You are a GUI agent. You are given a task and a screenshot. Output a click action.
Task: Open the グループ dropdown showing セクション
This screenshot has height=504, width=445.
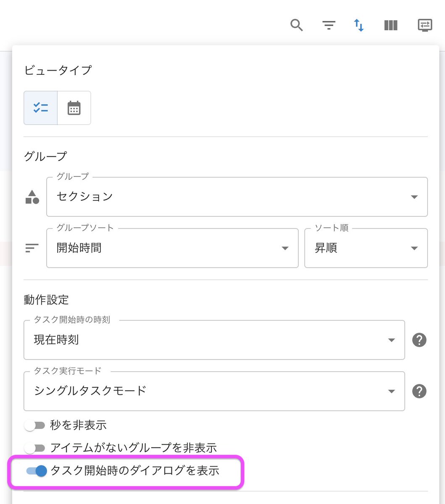pos(237,197)
